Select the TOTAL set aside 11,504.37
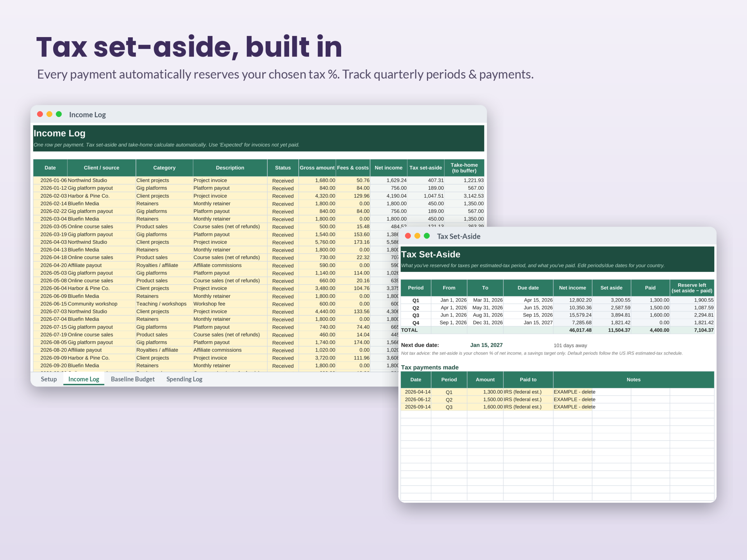Image resolution: width=747 pixels, height=560 pixels. (x=612, y=330)
